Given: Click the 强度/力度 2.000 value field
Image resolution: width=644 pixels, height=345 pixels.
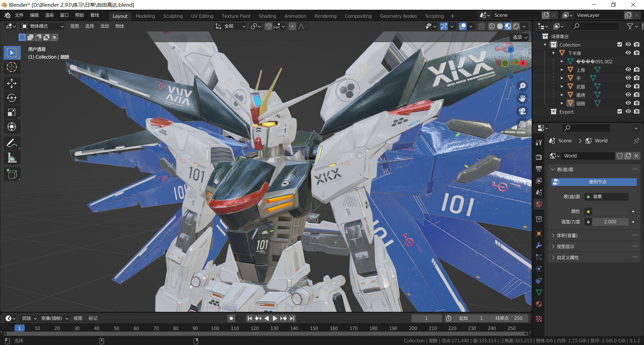Looking at the screenshot, I should tap(610, 222).
